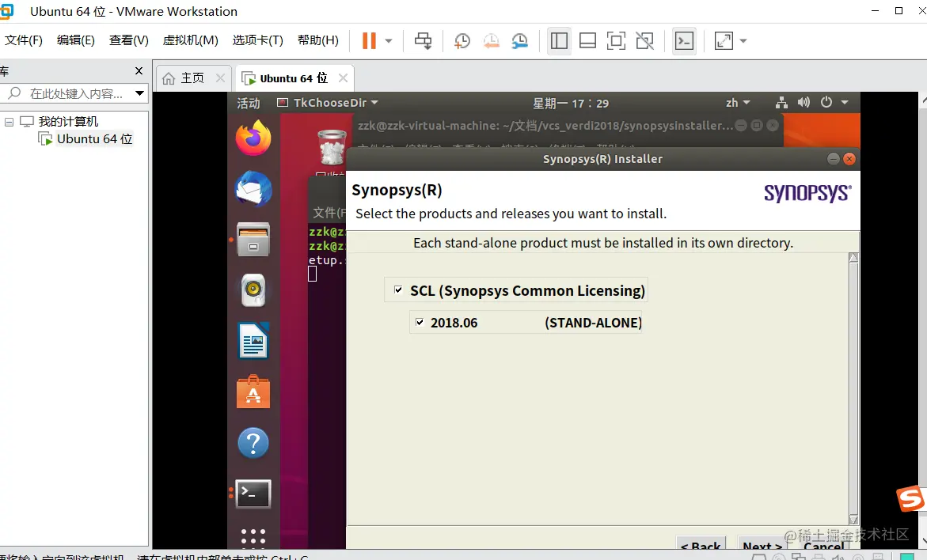Toggle the thumbnail bar view
This screenshot has height=560, width=927.
(587, 41)
